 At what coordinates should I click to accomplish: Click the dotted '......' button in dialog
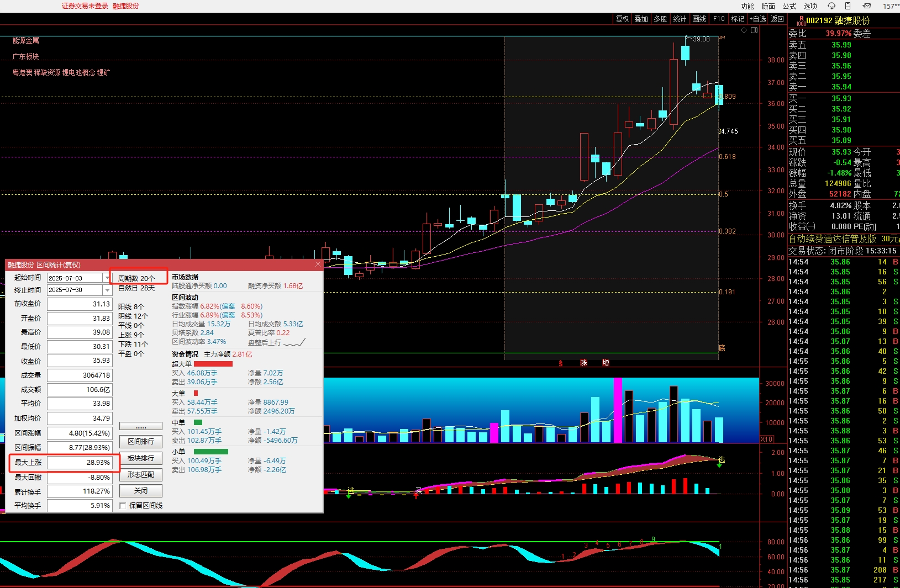[141, 426]
